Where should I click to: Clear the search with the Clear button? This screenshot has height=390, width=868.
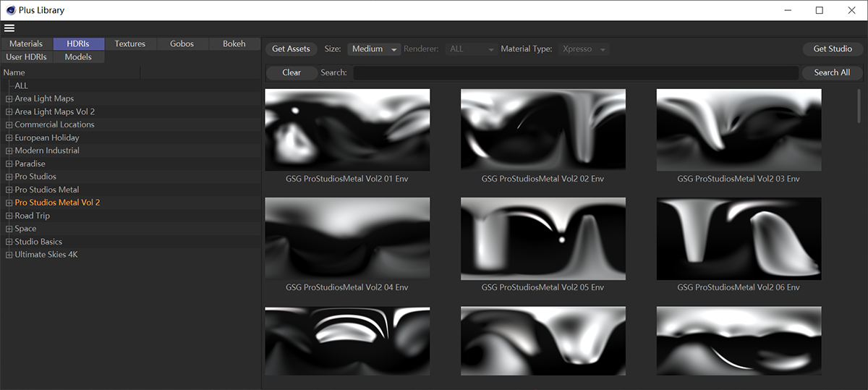click(292, 72)
